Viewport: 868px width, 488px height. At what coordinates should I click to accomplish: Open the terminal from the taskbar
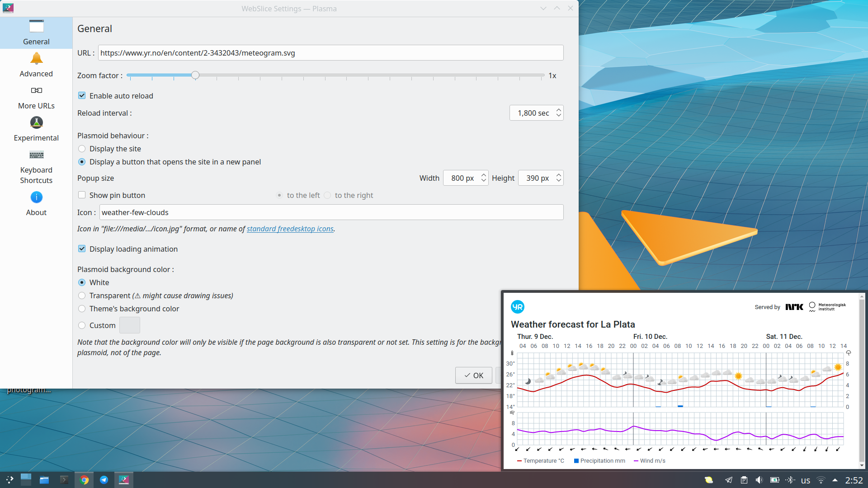[x=64, y=480]
